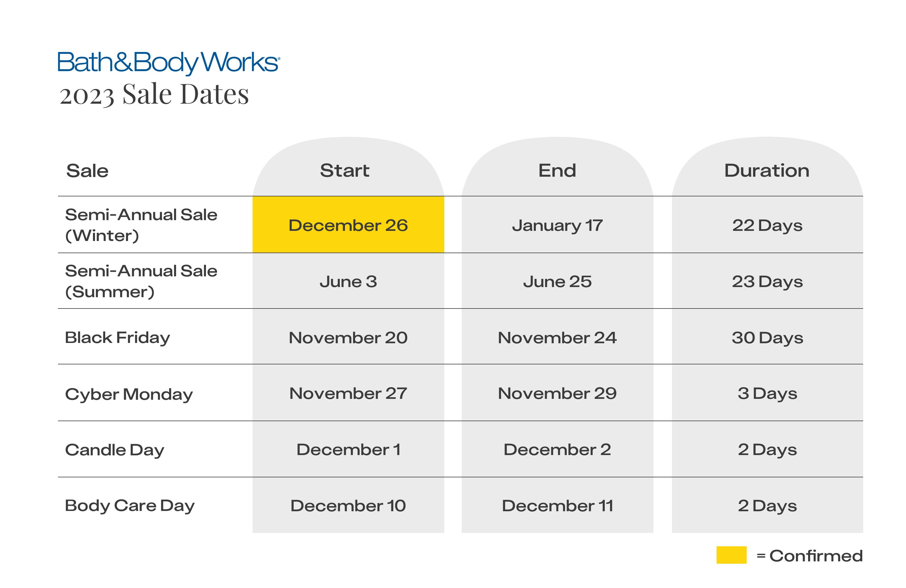The width and height of the screenshot is (906, 588).
Task: Click the December 1 start date cell
Action: pos(348,450)
